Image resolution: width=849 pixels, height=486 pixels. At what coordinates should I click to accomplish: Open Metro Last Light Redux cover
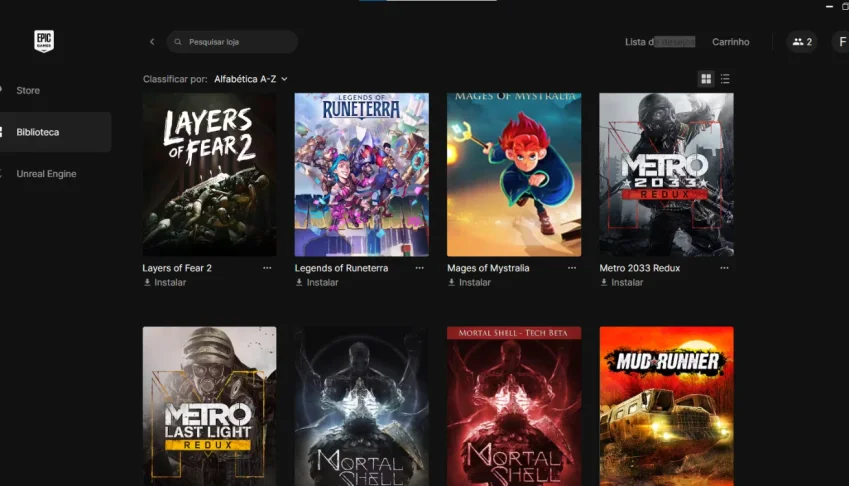pos(210,406)
